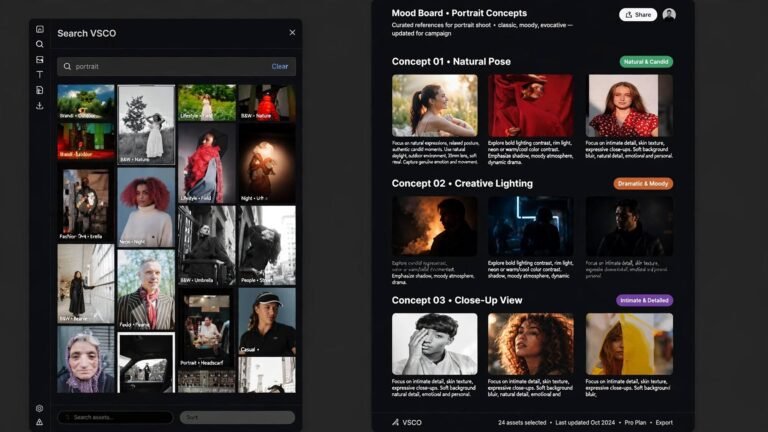Image resolution: width=768 pixels, height=432 pixels.
Task: Select the red curly hair woman thumbnail
Action: [146, 207]
